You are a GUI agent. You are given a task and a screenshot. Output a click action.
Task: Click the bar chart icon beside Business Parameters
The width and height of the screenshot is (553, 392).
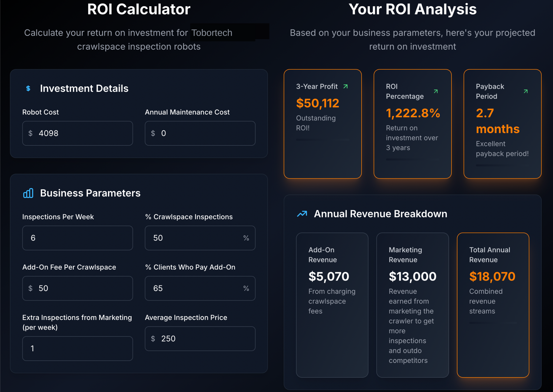pos(28,193)
